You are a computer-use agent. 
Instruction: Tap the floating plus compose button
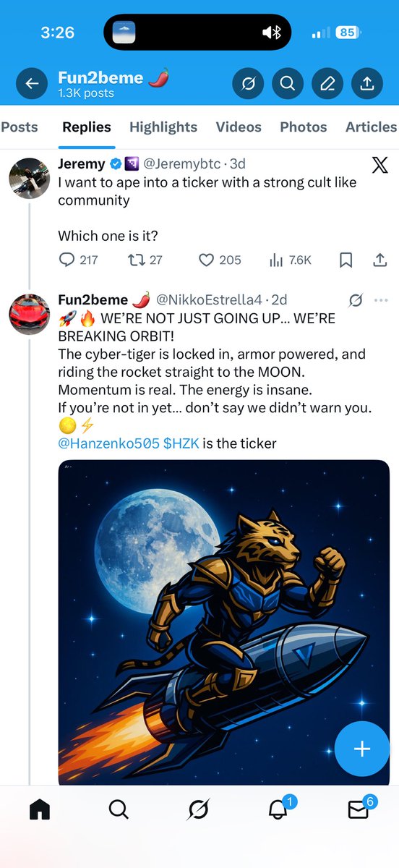(361, 749)
